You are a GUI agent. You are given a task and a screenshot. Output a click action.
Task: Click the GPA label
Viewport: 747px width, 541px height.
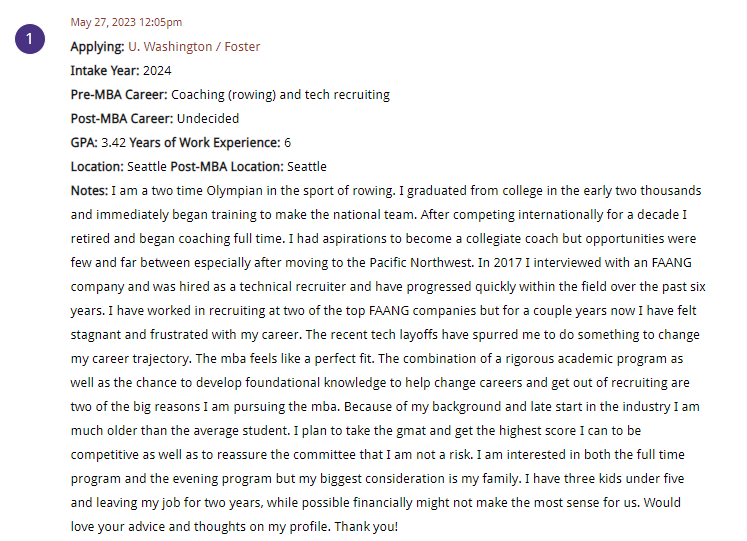point(84,142)
